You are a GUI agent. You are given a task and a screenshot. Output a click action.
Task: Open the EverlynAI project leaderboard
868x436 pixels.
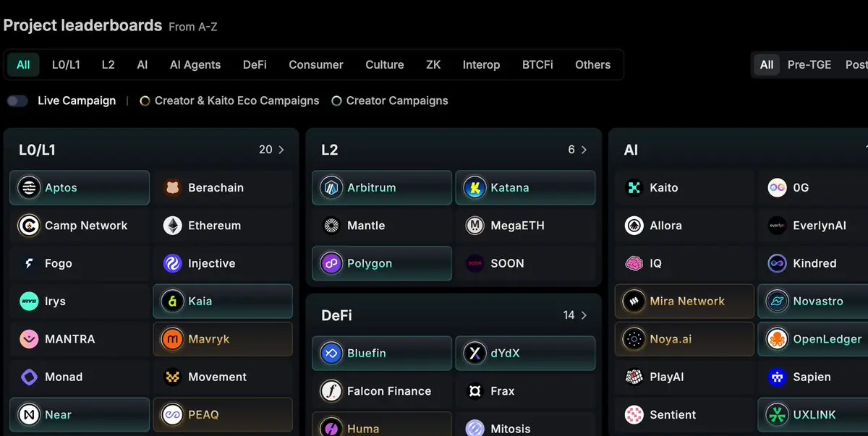[812, 226]
